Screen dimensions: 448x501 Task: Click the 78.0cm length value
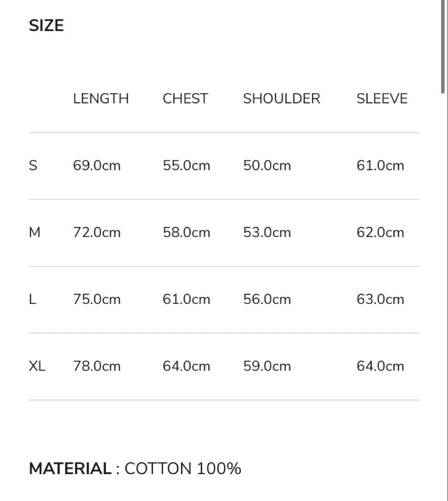(97, 366)
